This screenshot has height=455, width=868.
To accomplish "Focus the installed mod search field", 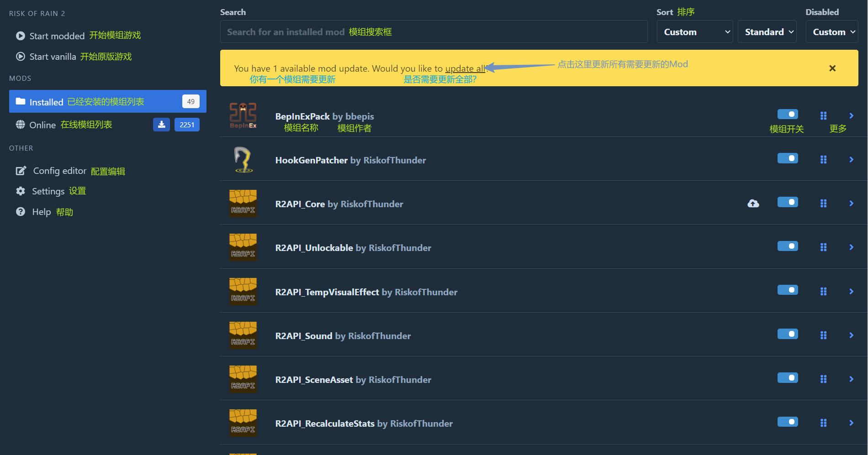I will click(434, 31).
